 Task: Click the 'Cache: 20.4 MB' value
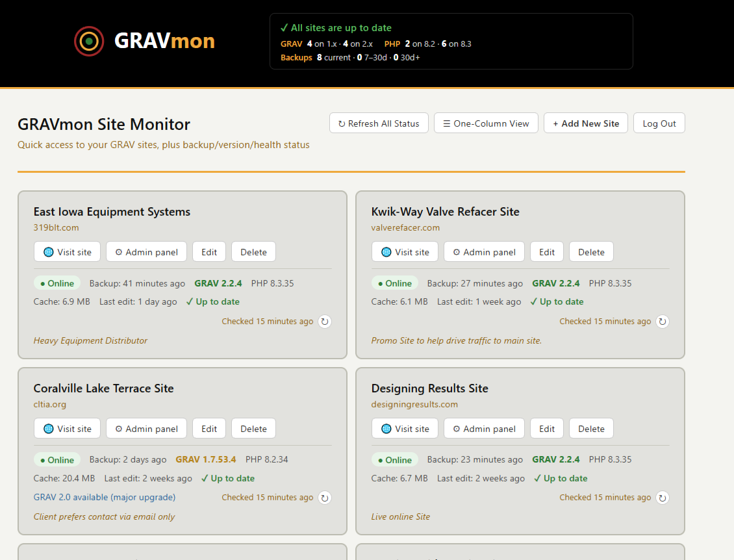pos(64,479)
